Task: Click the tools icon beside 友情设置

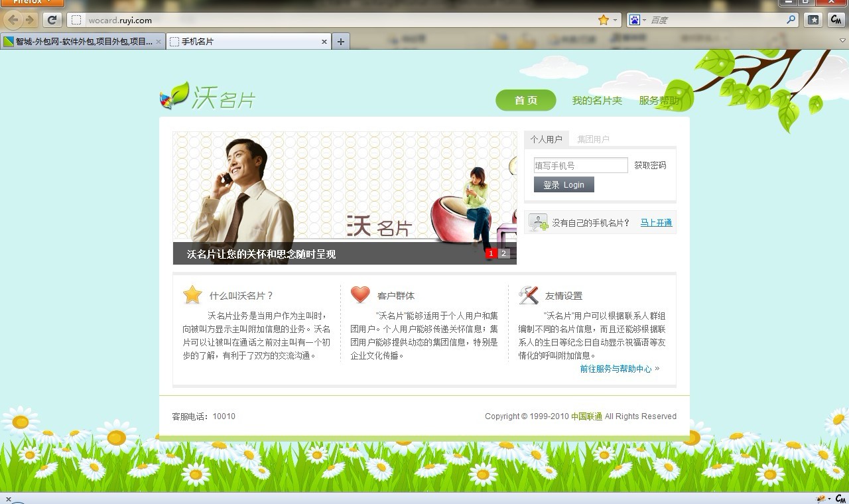Action: [528, 295]
